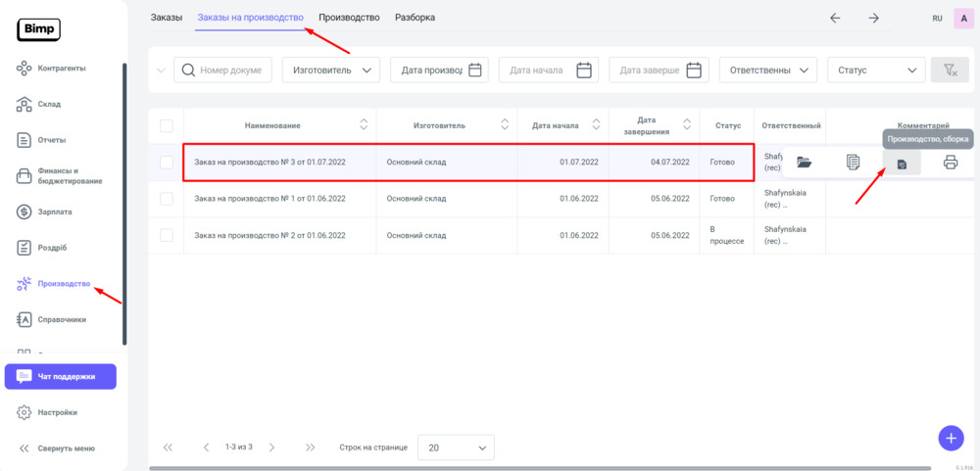
Task: Click the copy document icon in row actions
Action: tap(853, 163)
